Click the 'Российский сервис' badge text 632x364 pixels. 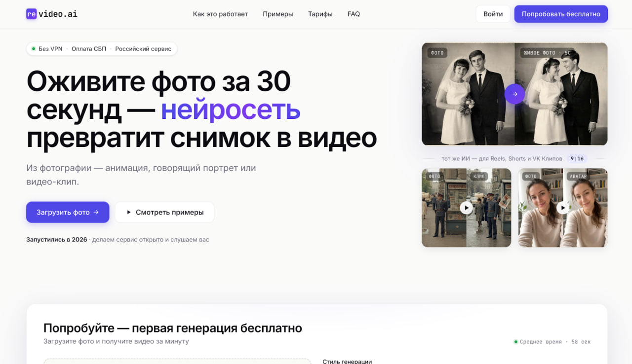click(143, 49)
